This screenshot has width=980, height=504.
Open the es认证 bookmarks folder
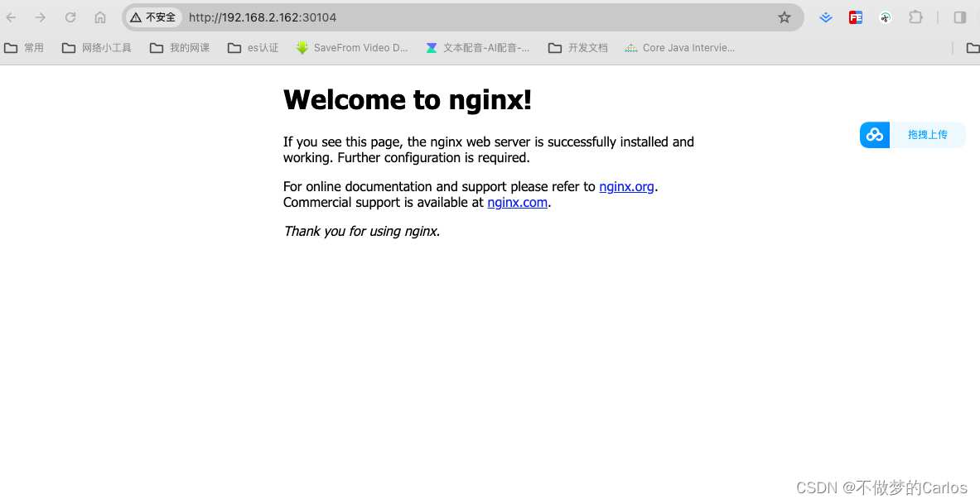pos(253,48)
